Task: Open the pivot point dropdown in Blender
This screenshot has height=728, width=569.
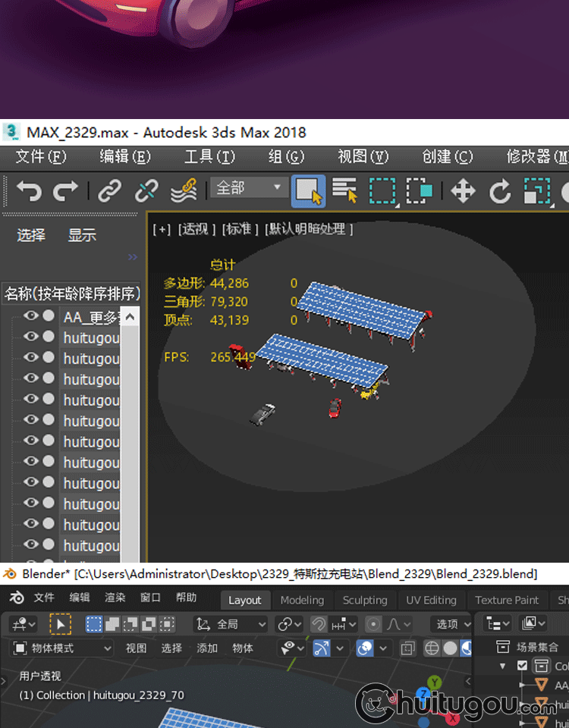Action: pos(289,624)
